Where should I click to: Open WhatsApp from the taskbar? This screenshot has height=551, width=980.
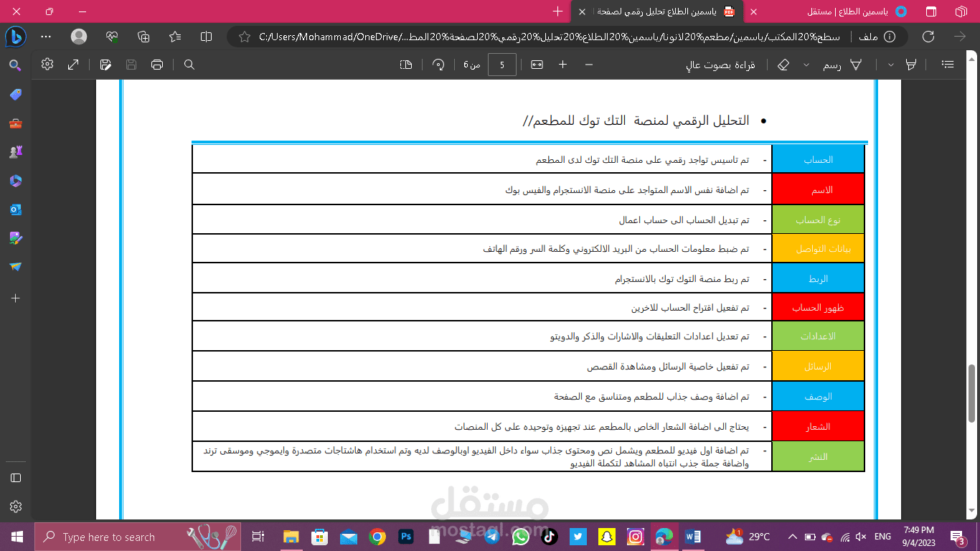[520, 536]
